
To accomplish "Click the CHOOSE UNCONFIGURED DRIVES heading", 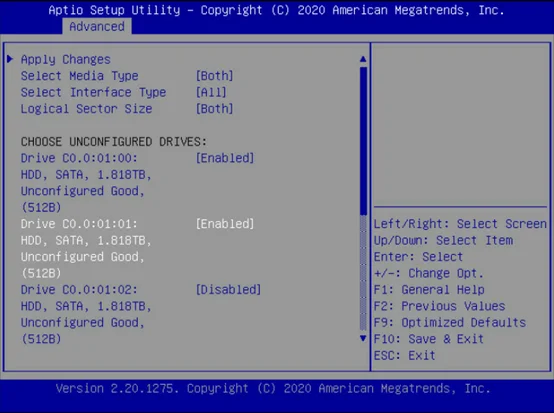I will click(x=114, y=142).
